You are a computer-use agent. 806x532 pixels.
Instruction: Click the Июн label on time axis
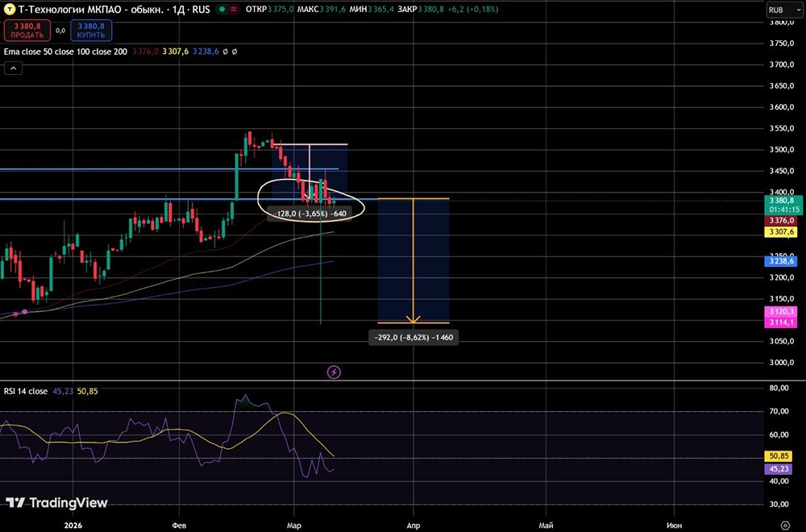coord(674,526)
